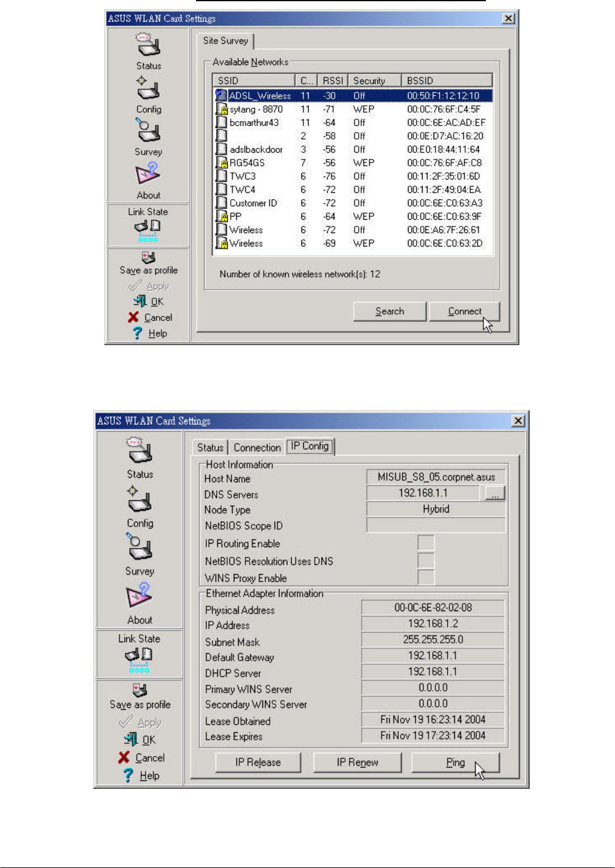
Task: Click the IP Release button
Action: click(x=258, y=762)
